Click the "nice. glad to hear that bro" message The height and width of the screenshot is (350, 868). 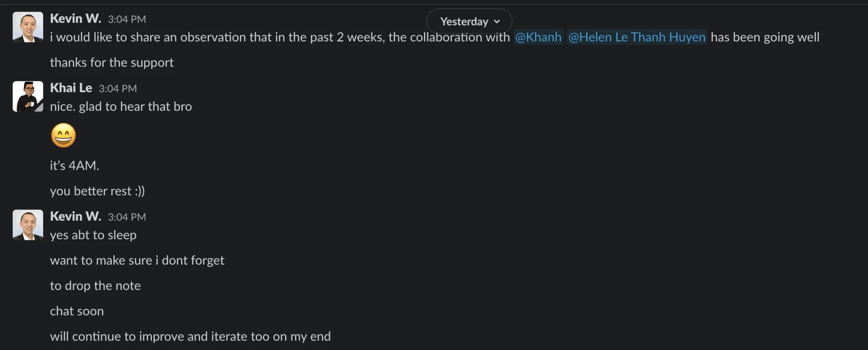click(121, 106)
